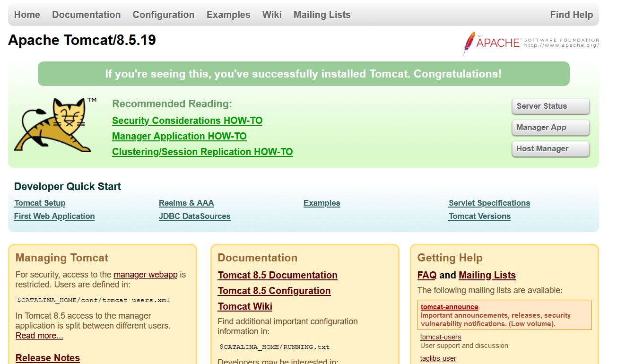Image resolution: width=643 pixels, height=364 pixels.
Task: Open the Servlet Specifications link
Action: [x=489, y=203]
